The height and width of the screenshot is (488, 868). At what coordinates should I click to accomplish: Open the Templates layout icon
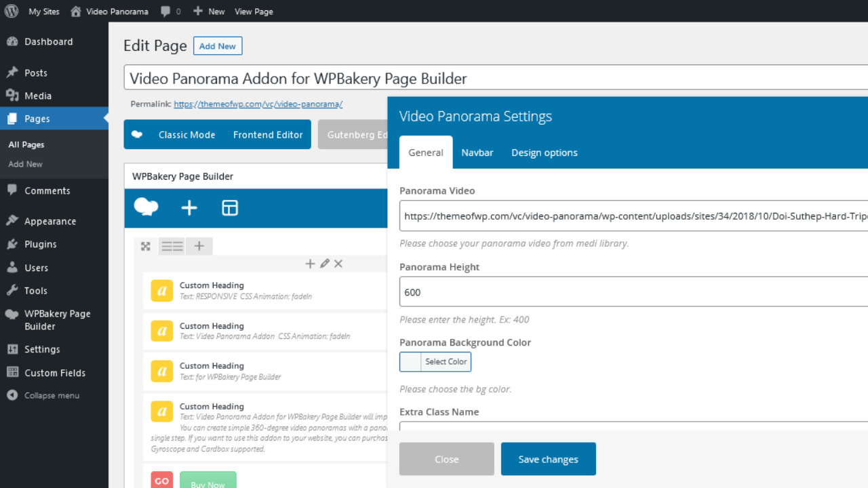tap(230, 208)
